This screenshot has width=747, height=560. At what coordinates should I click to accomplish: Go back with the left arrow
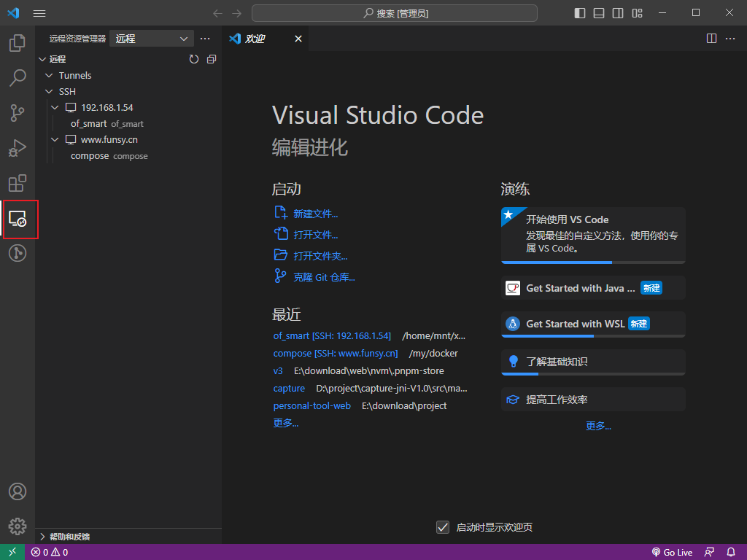[217, 13]
